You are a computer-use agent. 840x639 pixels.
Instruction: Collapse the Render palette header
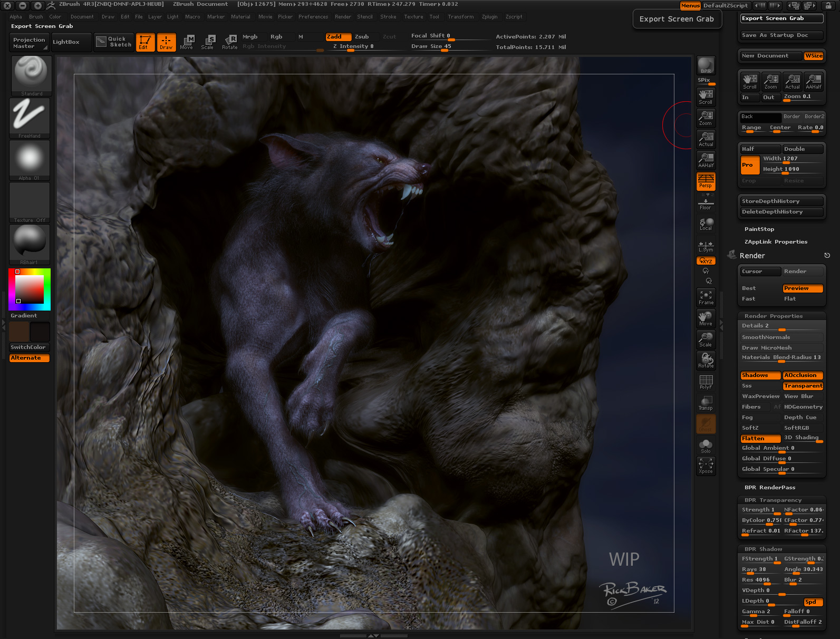click(x=752, y=256)
